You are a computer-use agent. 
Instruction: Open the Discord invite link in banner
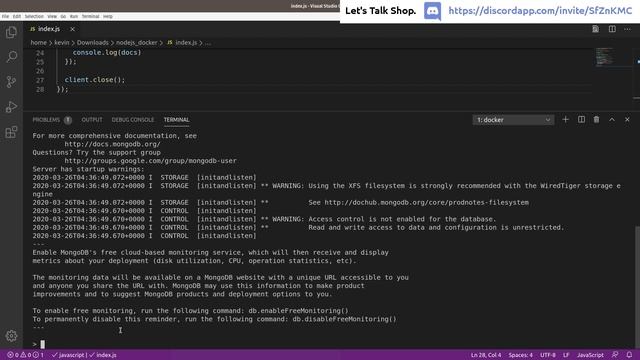[540, 11]
